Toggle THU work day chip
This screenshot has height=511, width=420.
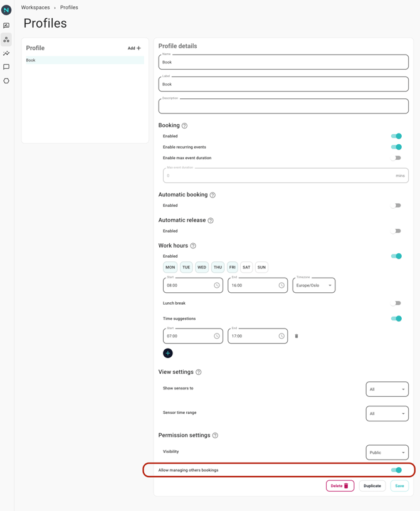click(218, 267)
